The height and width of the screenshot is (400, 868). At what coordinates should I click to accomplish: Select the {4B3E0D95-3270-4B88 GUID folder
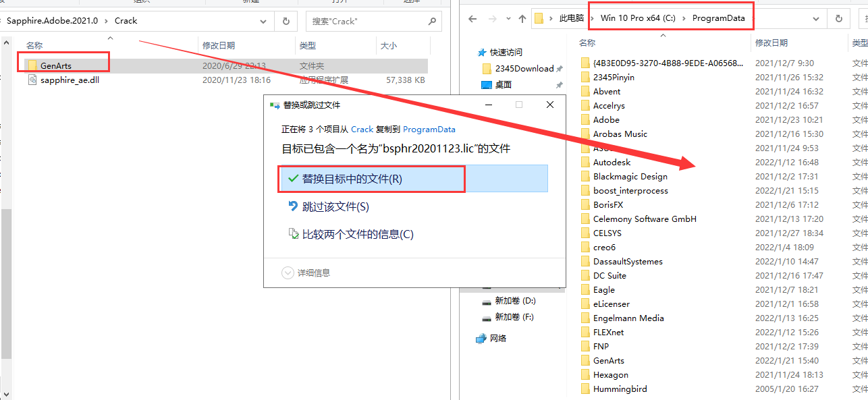668,63
